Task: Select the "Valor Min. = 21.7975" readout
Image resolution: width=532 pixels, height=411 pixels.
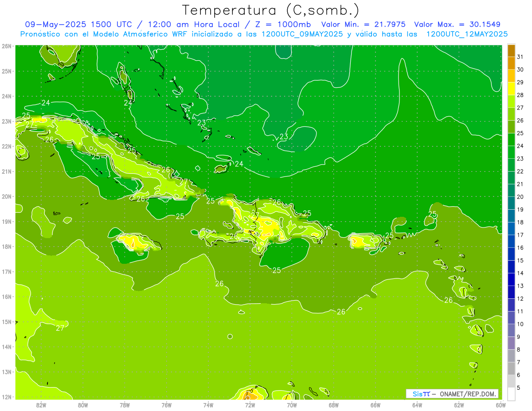Action: 364,24
